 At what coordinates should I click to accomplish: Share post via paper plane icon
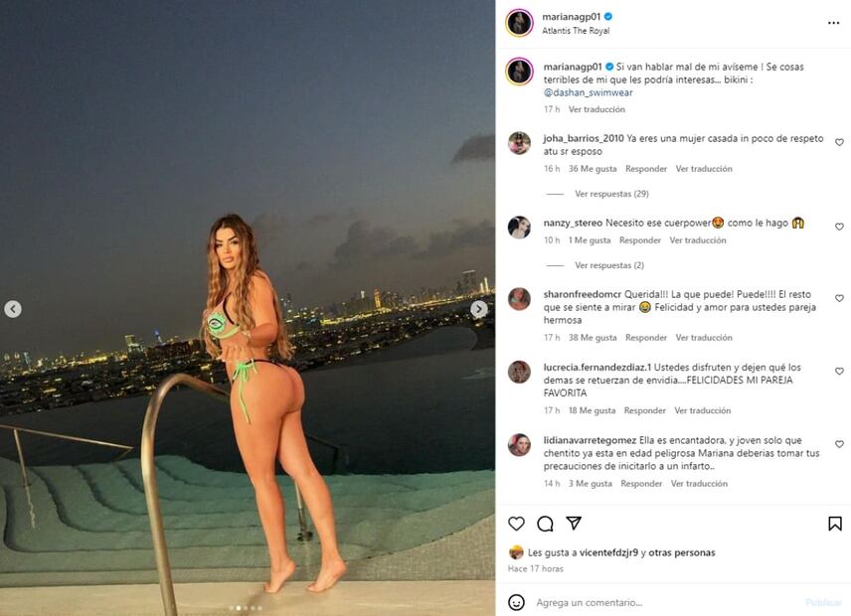pyautogui.click(x=574, y=524)
